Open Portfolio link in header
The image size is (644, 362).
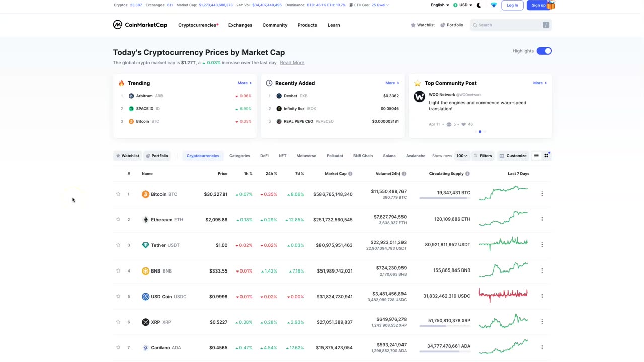pos(451,25)
